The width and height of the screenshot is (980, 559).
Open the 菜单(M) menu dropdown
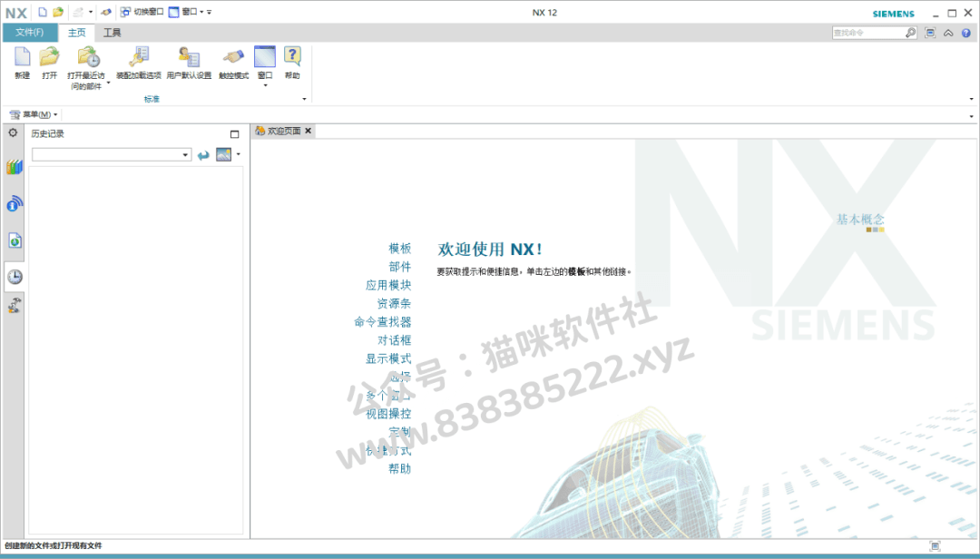click(x=34, y=114)
